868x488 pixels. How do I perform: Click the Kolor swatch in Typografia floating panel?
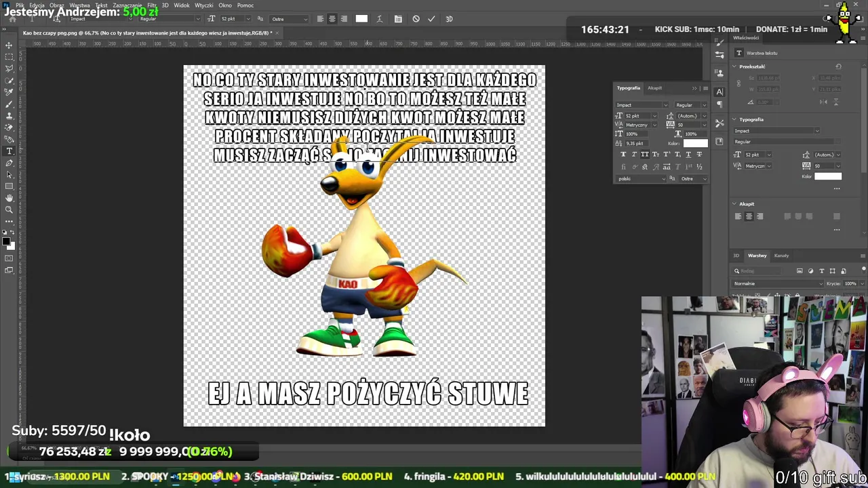tap(695, 143)
